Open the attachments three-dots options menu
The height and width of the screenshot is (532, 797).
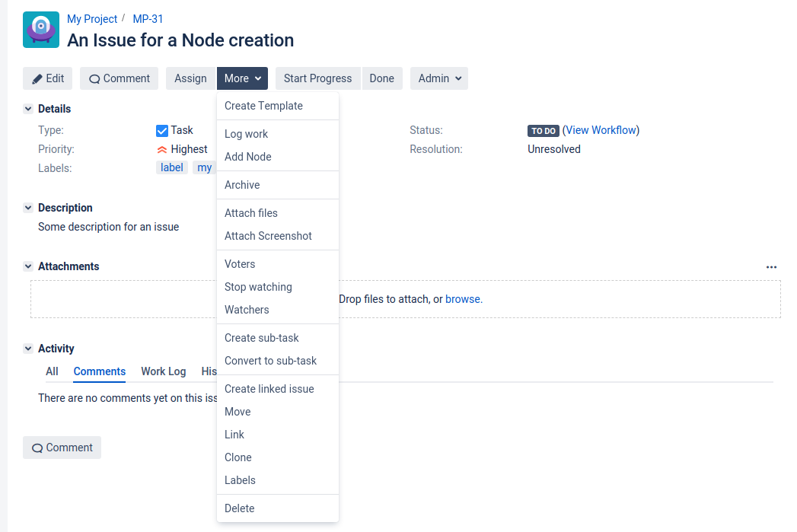(x=771, y=267)
